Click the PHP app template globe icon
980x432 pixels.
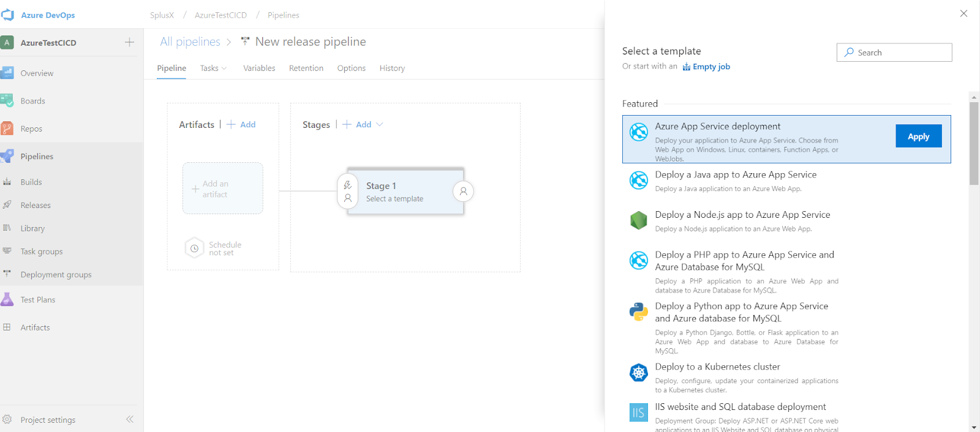[639, 260]
